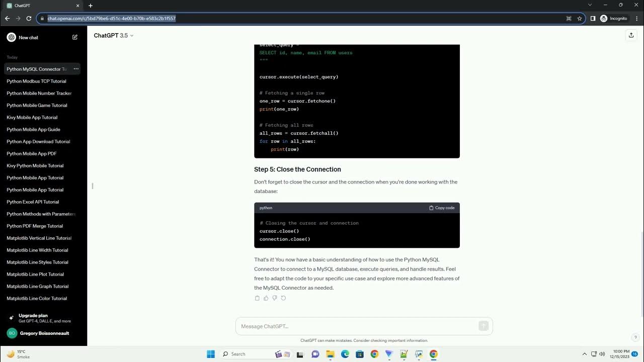Copy the response with the clipboard icon
The height and width of the screenshot is (362, 644).
click(257, 298)
